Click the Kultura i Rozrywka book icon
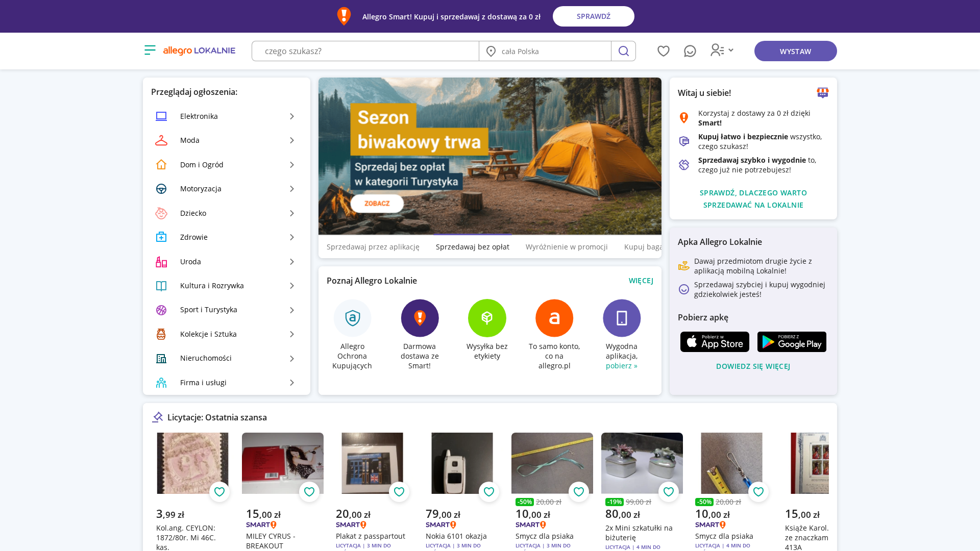Screen dimensions: 980x551 click(x=161, y=286)
